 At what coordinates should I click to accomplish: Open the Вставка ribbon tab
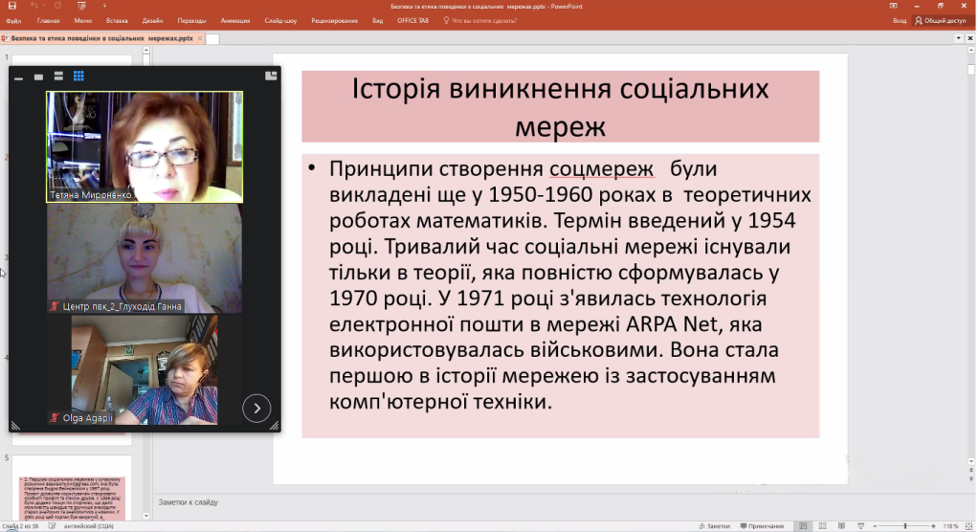118,20
